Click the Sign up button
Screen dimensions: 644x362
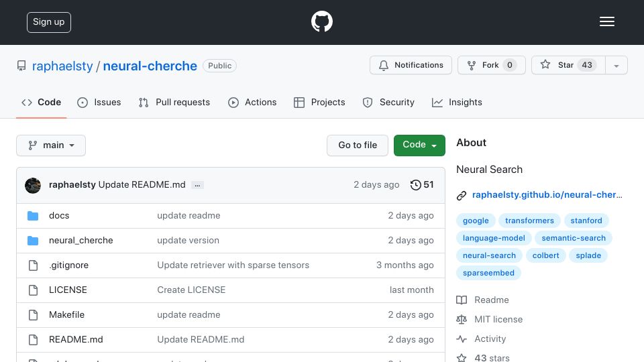tap(49, 22)
